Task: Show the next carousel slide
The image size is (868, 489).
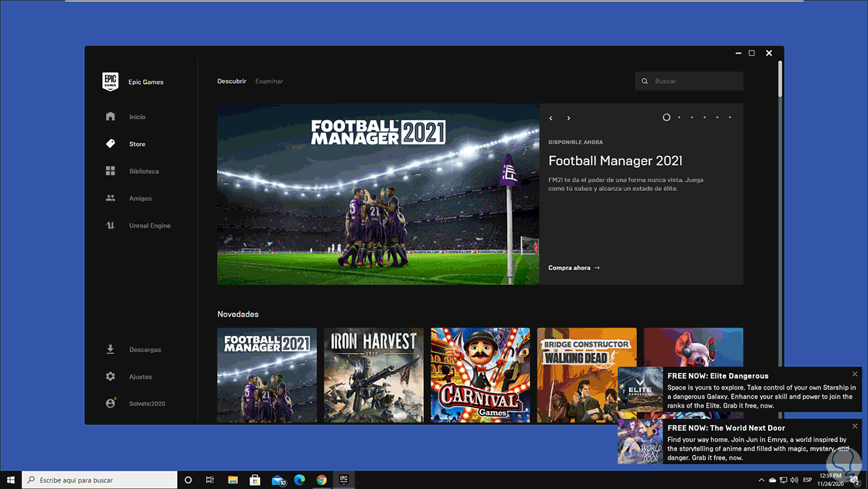Action: [x=569, y=118]
